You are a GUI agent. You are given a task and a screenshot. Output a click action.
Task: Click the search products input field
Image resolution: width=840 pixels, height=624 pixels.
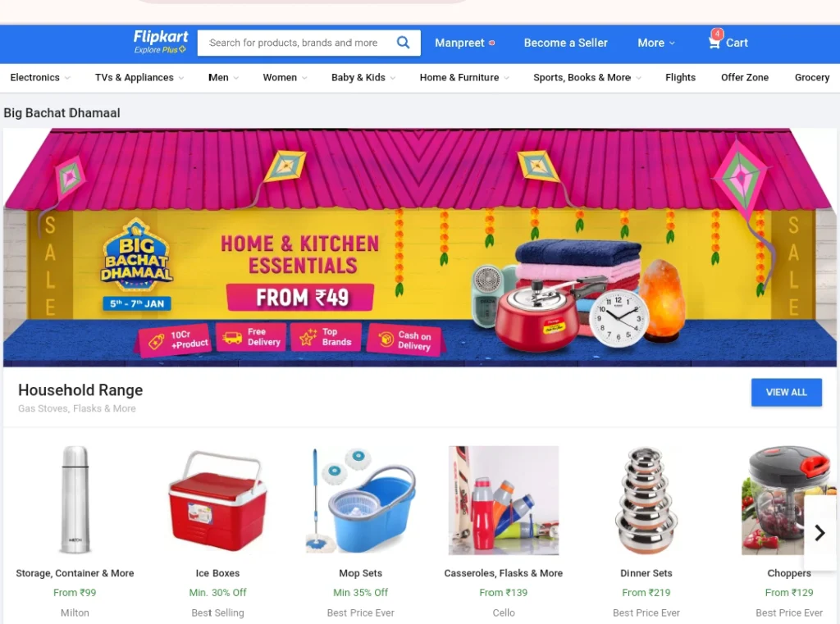[x=296, y=43]
